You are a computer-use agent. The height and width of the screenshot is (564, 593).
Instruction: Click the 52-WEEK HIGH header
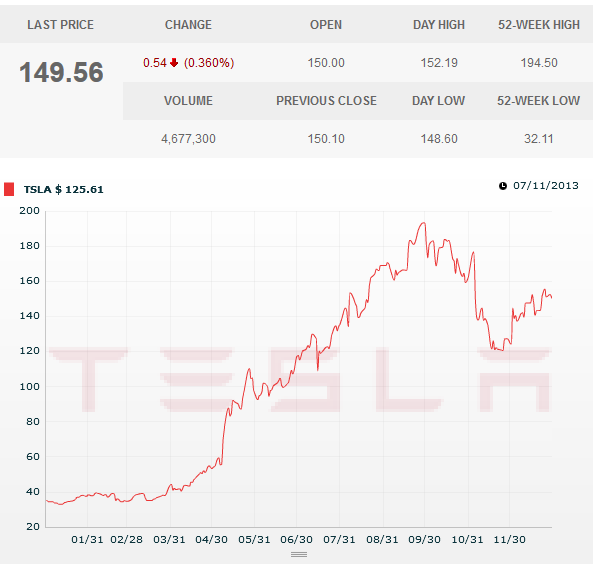click(539, 25)
